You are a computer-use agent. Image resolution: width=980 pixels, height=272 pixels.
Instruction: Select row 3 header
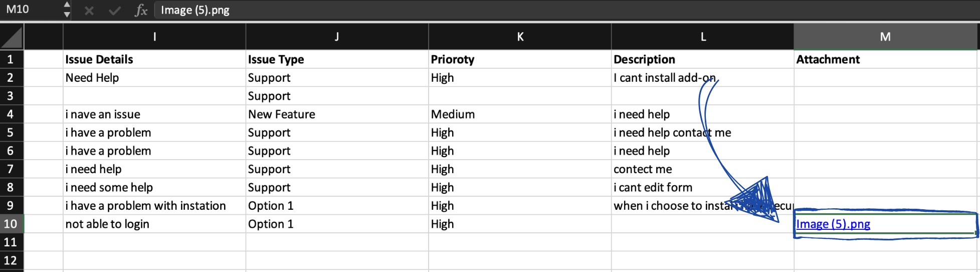tap(11, 96)
